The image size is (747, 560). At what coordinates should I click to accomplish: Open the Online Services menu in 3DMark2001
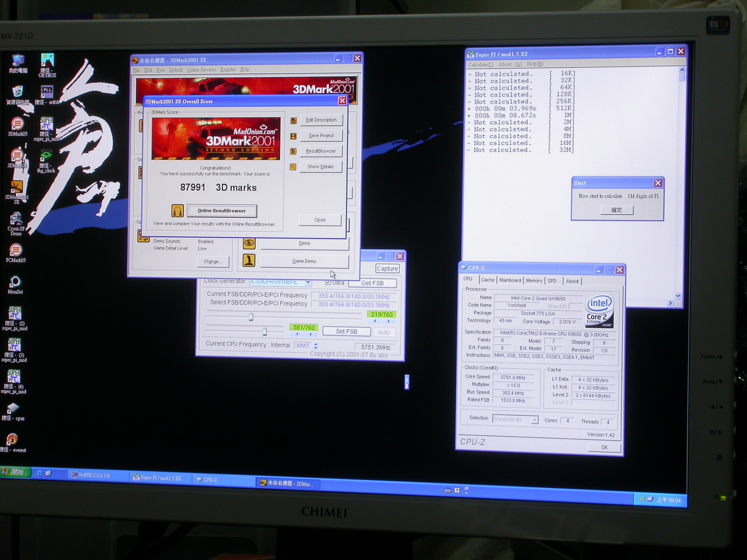pos(201,70)
